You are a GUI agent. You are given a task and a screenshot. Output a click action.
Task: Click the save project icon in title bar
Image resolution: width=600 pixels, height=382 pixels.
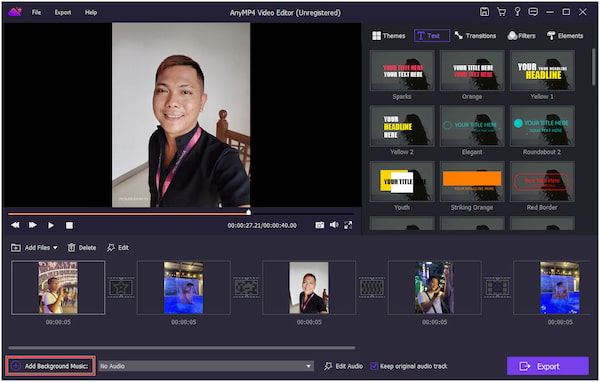click(x=484, y=12)
